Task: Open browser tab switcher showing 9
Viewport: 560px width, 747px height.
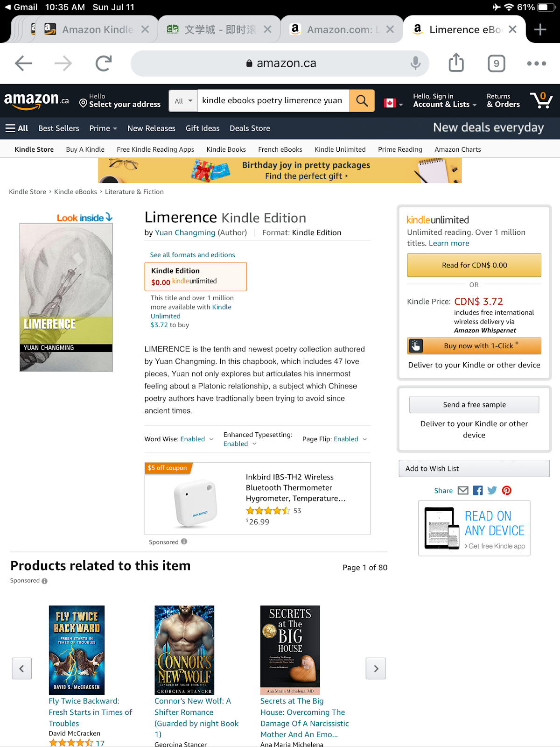Action: [x=497, y=63]
